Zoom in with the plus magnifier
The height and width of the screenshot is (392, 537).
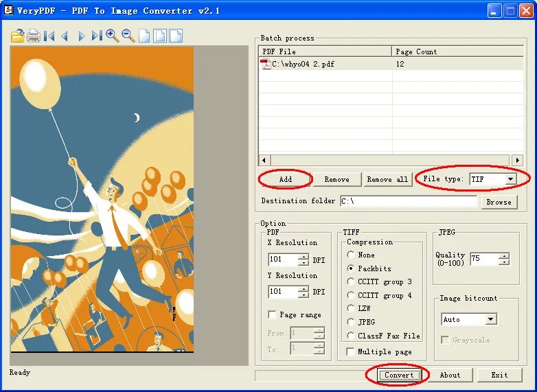pos(113,36)
